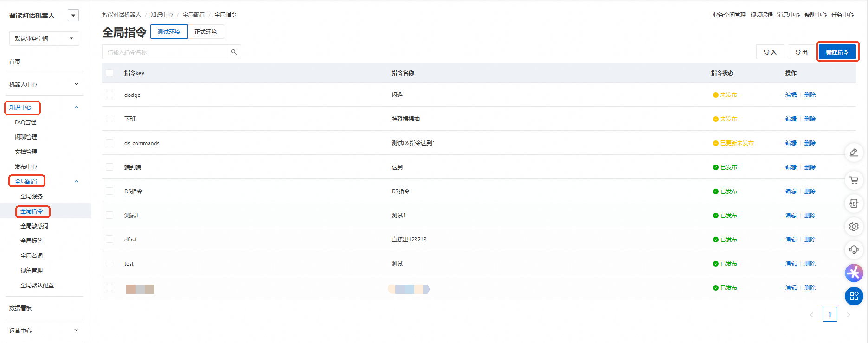Open the floating shopping cart icon
Viewport: 868px width, 343px height.
tap(854, 180)
